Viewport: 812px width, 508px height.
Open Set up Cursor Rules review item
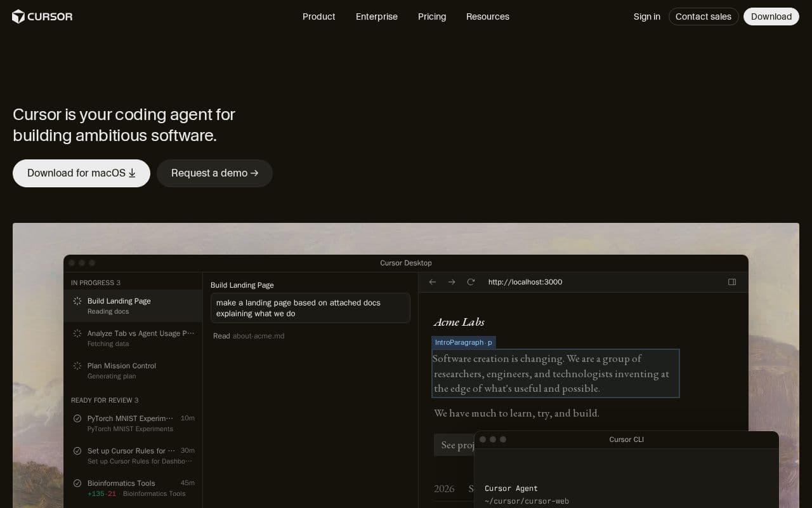point(133,456)
